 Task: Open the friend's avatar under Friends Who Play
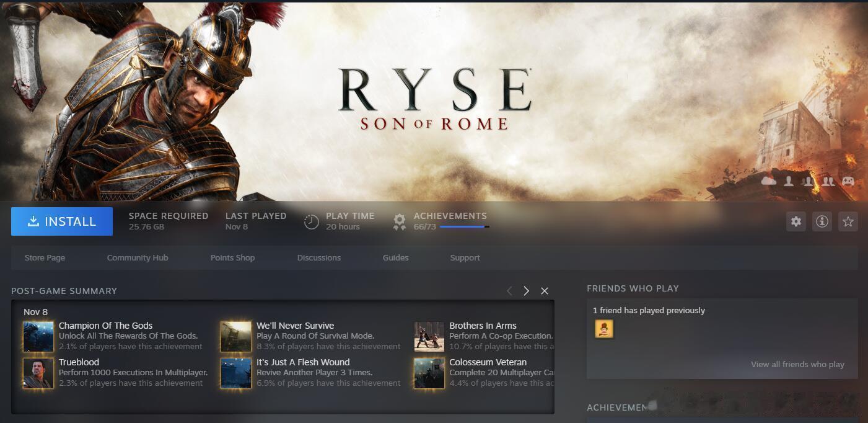click(604, 329)
